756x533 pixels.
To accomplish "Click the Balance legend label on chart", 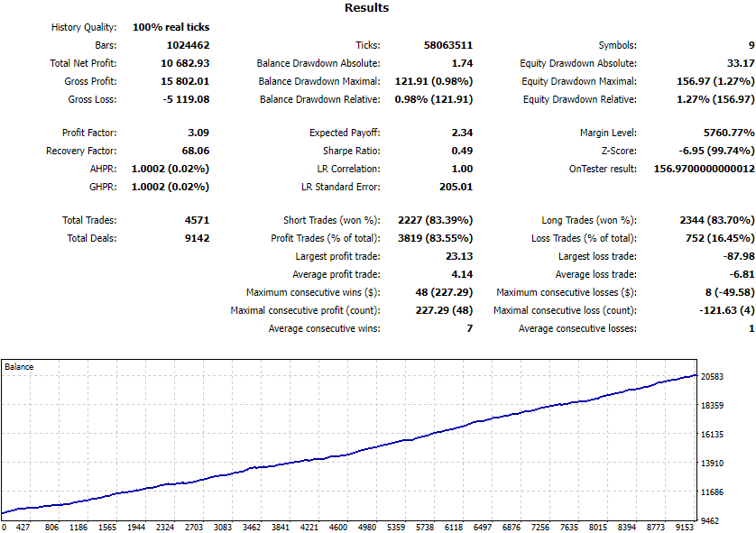I will (x=19, y=367).
